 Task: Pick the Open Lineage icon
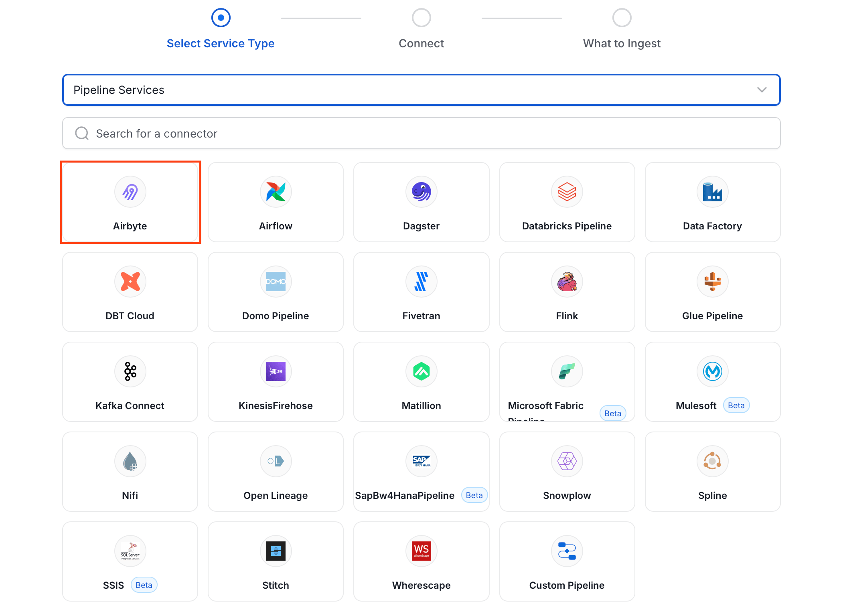tap(276, 461)
